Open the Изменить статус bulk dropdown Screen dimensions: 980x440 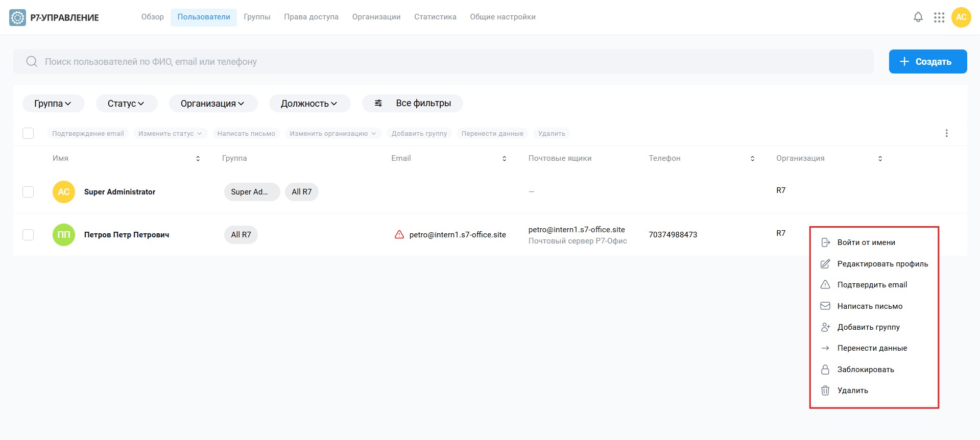click(x=170, y=134)
